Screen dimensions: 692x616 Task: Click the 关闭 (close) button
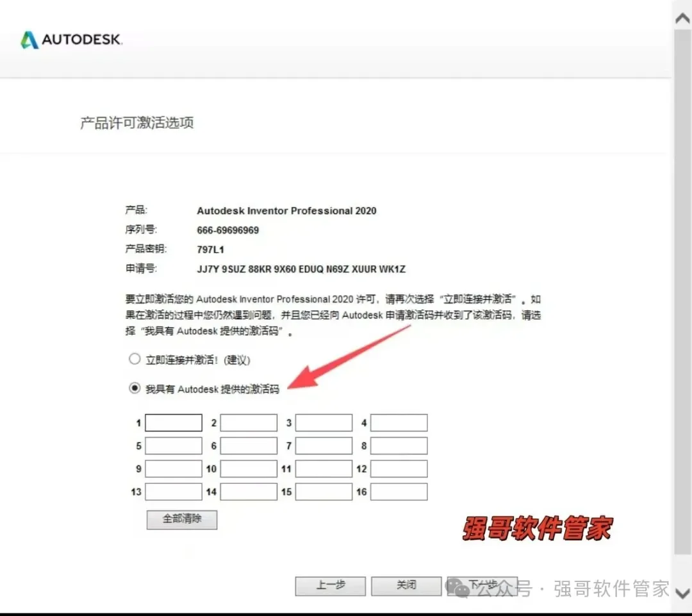[x=406, y=585]
